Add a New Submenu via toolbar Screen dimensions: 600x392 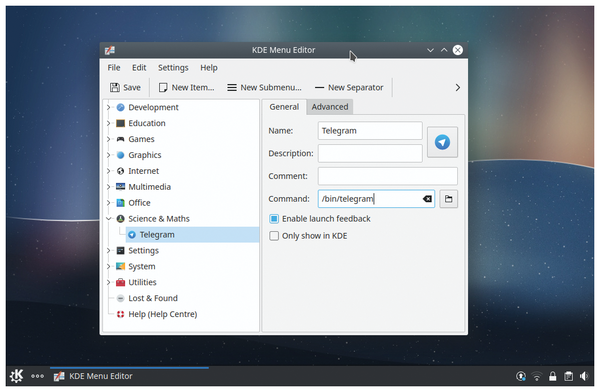[264, 87]
